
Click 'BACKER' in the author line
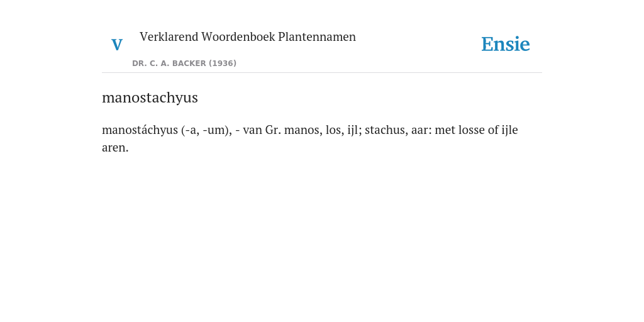(x=190, y=64)
